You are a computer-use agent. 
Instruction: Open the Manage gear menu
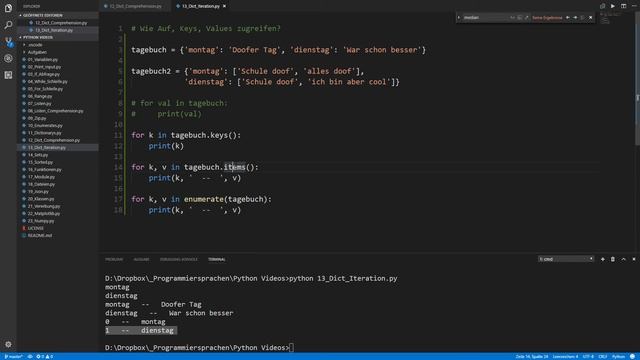[x=8, y=344]
